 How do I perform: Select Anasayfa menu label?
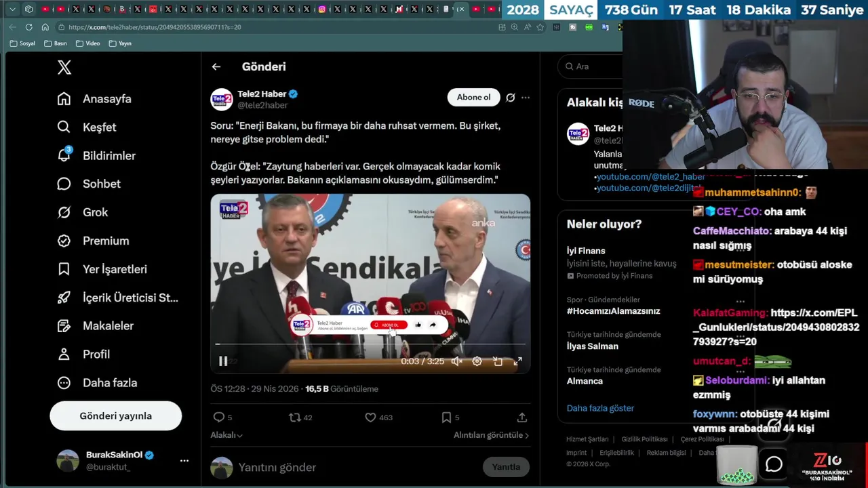[107, 99]
